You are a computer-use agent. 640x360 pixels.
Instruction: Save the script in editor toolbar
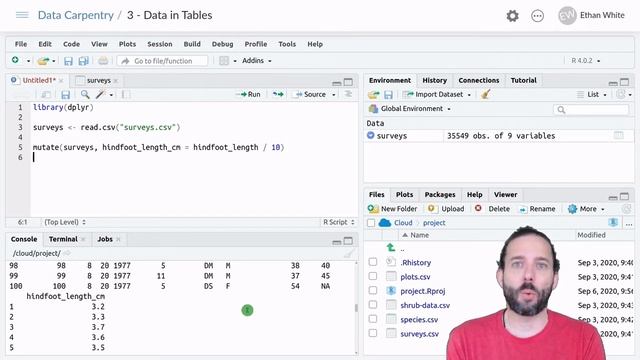click(x=65, y=95)
